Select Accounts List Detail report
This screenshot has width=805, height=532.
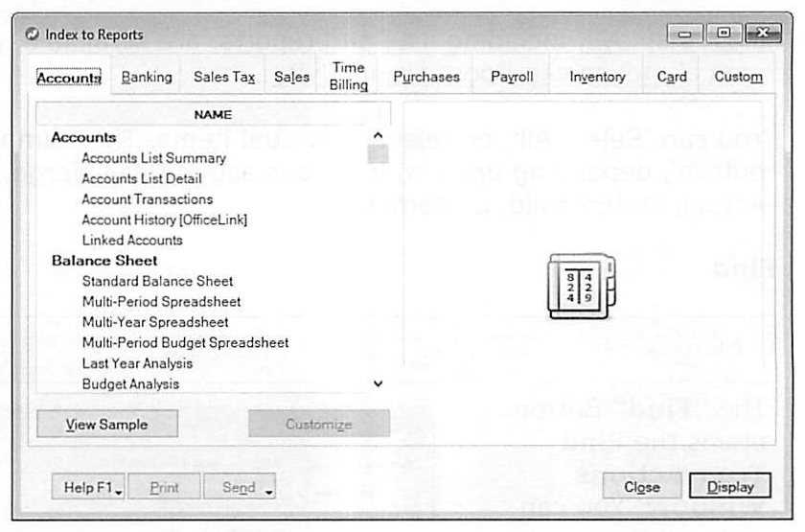[142, 178]
